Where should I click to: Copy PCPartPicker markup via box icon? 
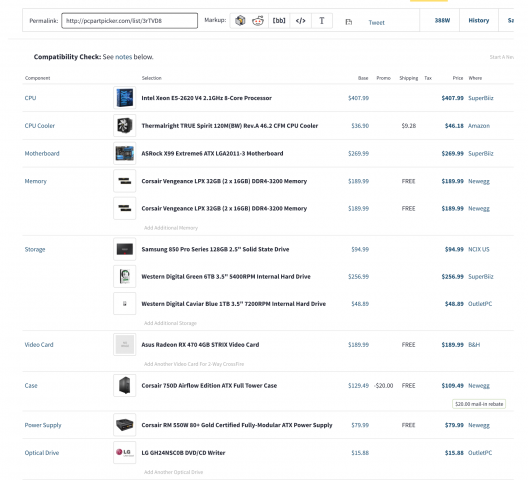coord(240,21)
